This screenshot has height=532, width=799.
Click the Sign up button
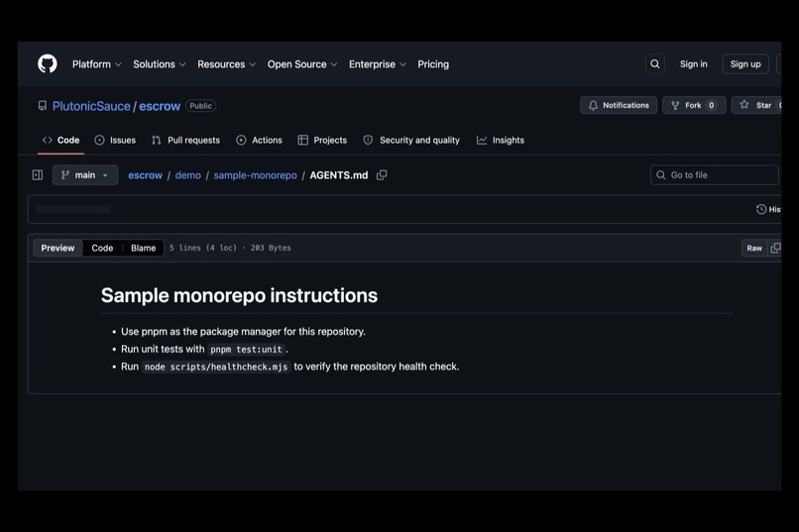pos(745,64)
